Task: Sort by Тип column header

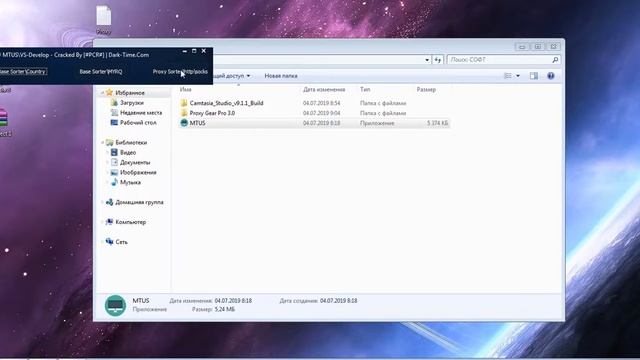Action: pos(365,89)
